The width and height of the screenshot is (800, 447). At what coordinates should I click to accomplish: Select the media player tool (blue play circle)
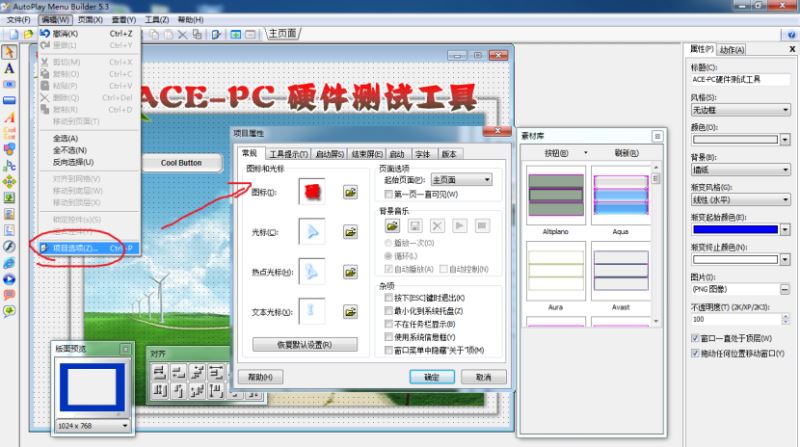click(x=9, y=279)
